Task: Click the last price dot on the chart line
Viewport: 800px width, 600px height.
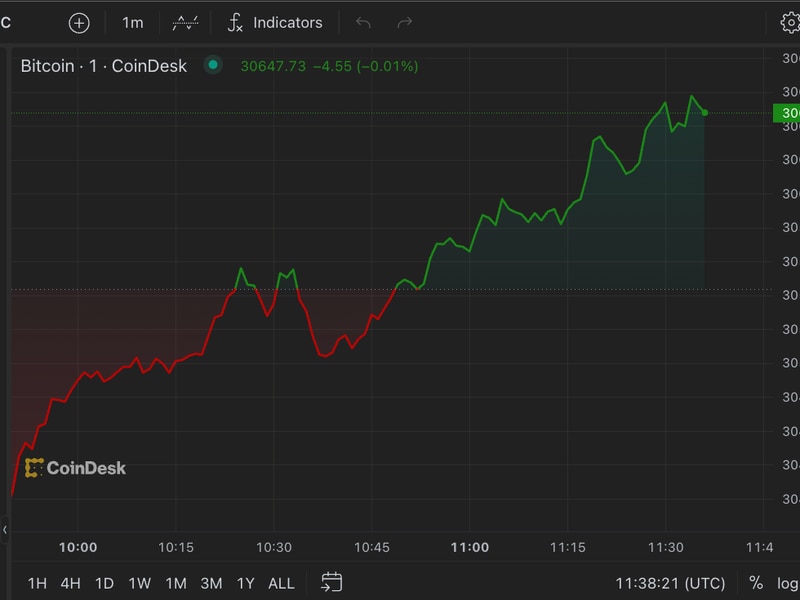Action: point(705,113)
